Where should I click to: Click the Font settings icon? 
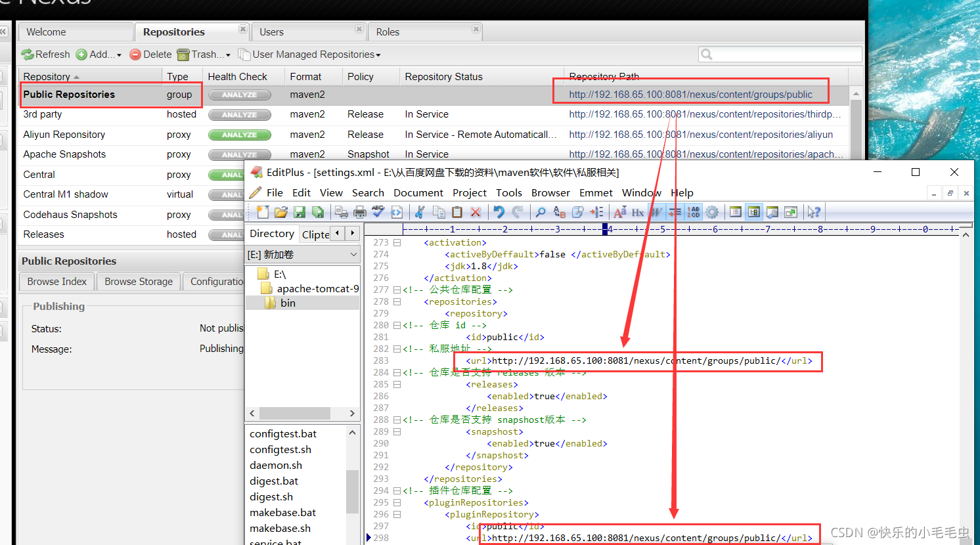point(619,212)
